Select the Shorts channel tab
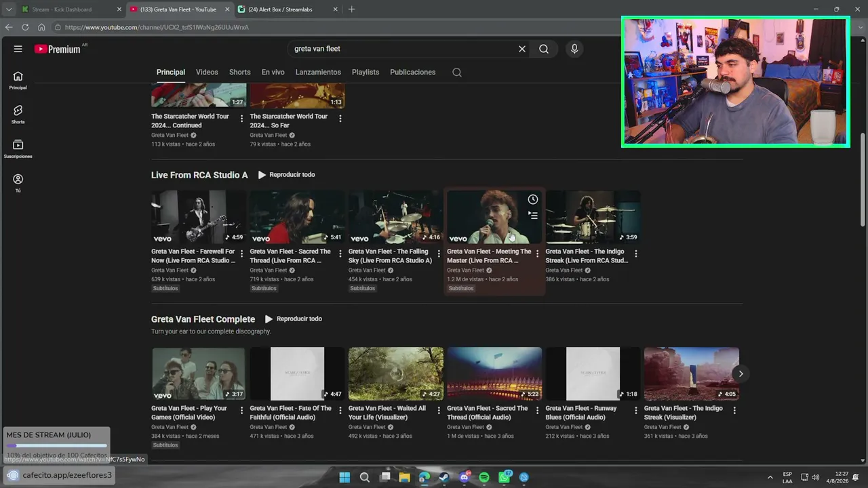This screenshot has width=868, height=488. (x=239, y=73)
